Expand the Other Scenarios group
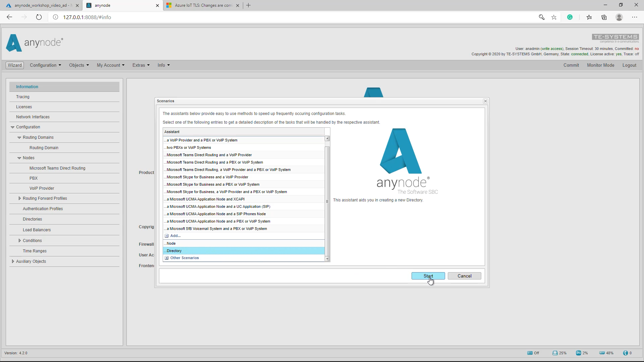This screenshot has height=362, width=644. (x=167, y=258)
